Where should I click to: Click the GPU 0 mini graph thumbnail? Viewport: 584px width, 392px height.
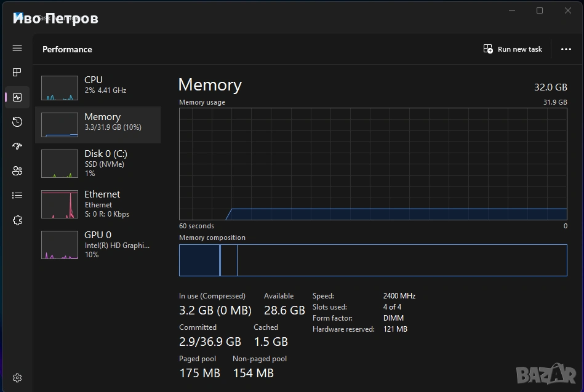point(60,244)
